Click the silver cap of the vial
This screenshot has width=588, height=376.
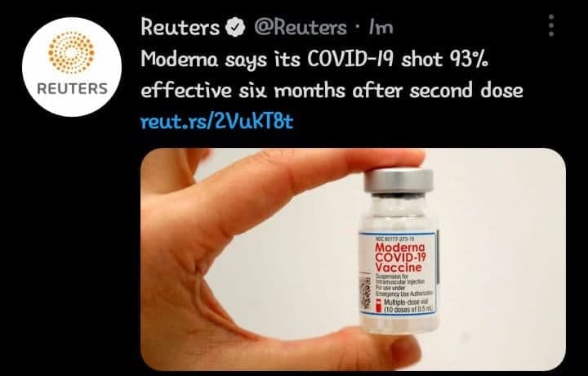click(x=399, y=181)
